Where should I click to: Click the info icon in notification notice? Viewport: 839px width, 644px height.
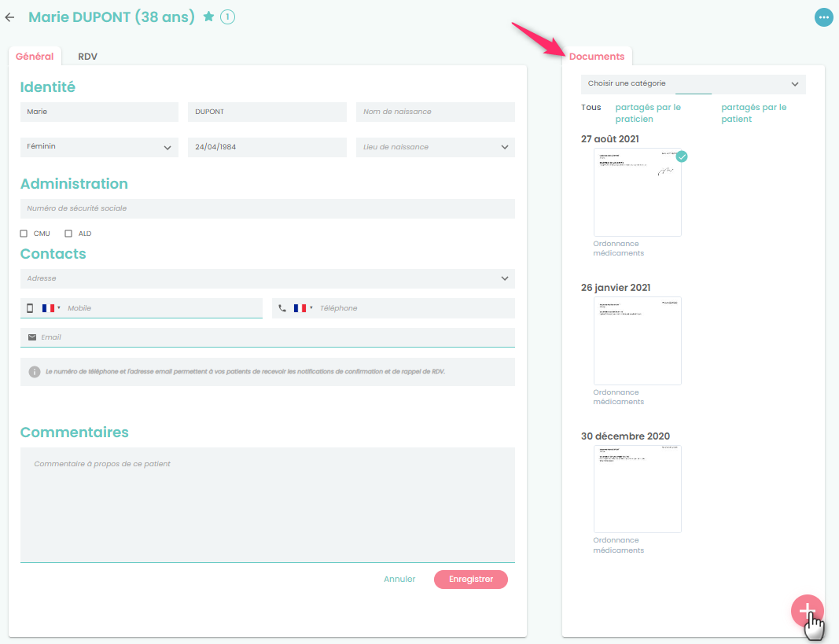[35, 372]
